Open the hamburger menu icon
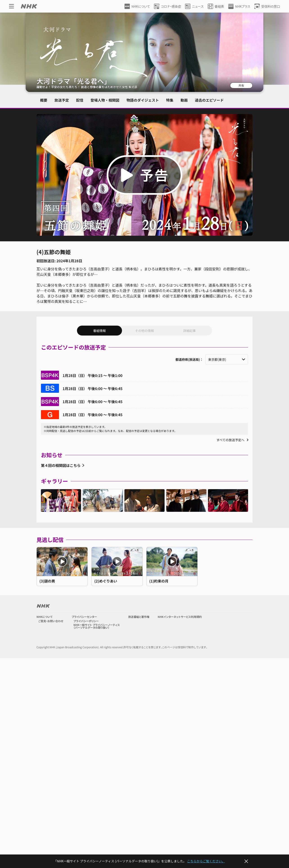The image size is (289, 868). 11,6
